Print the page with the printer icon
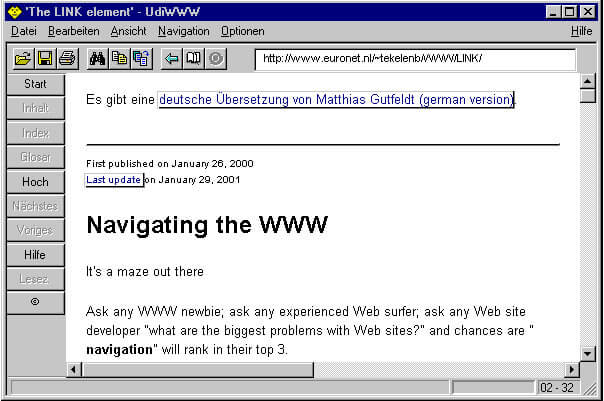 [x=68, y=59]
